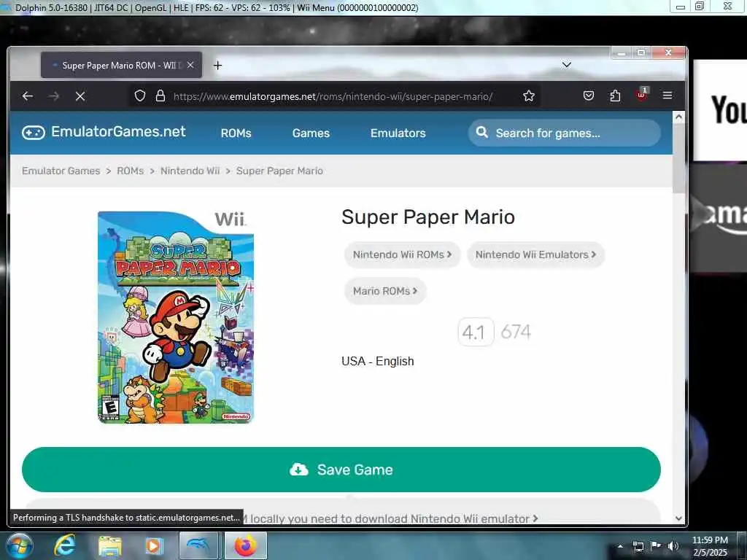Go to Emulator Games breadcrumb
This screenshot has height=560, width=747.
(61, 171)
